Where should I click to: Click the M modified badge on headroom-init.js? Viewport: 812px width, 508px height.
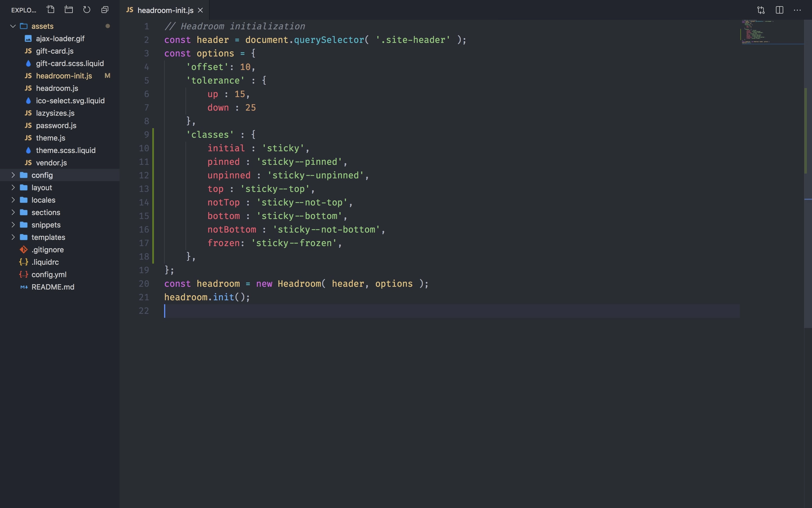coord(107,76)
